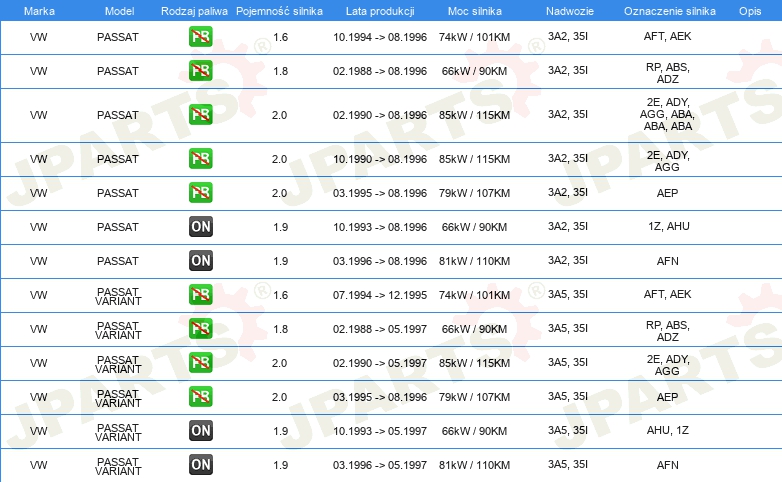Click the Oznaczenie silnika column header
Image resolution: width=782 pixels, height=482 pixels.
pyautogui.click(x=669, y=11)
